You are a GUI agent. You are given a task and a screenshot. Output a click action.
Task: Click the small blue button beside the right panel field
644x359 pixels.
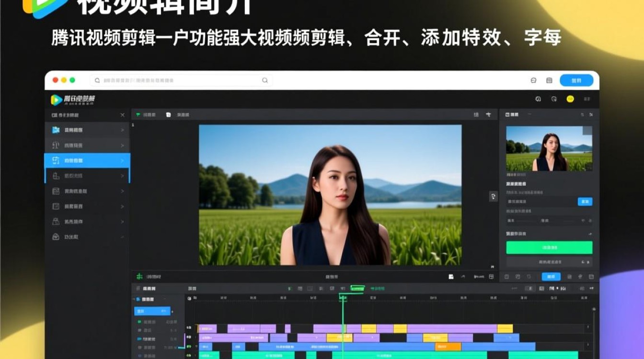point(585,202)
